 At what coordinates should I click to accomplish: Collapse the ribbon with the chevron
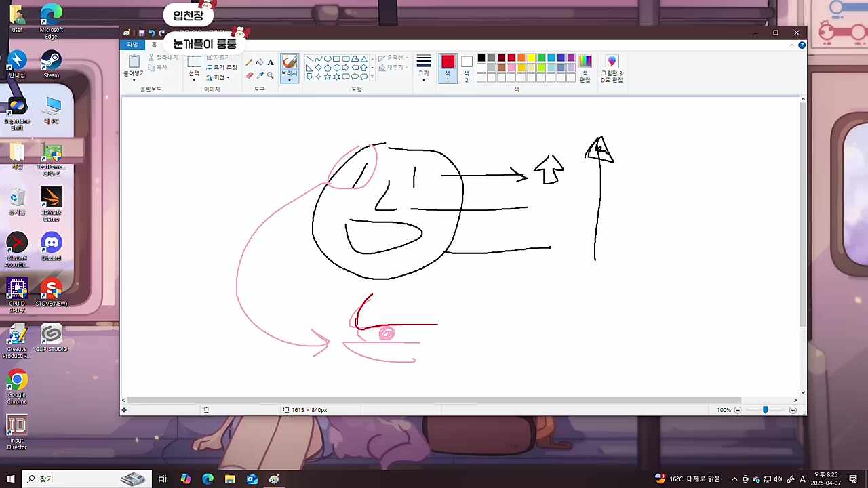pos(792,45)
